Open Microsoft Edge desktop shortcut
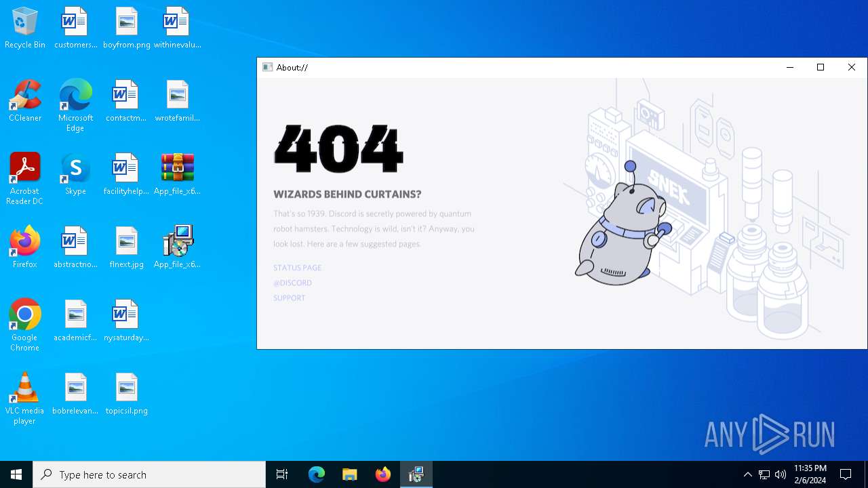This screenshot has height=488, width=868. click(75, 106)
